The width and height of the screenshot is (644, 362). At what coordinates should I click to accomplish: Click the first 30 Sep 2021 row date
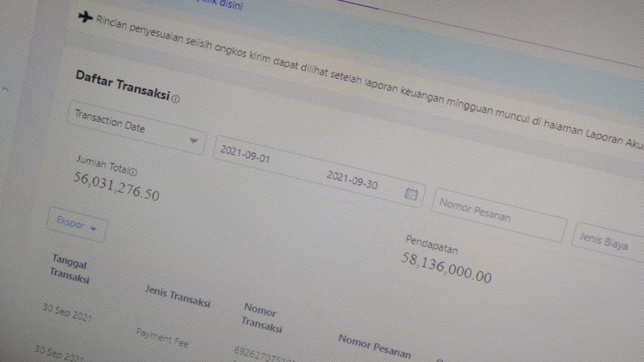coord(67,312)
